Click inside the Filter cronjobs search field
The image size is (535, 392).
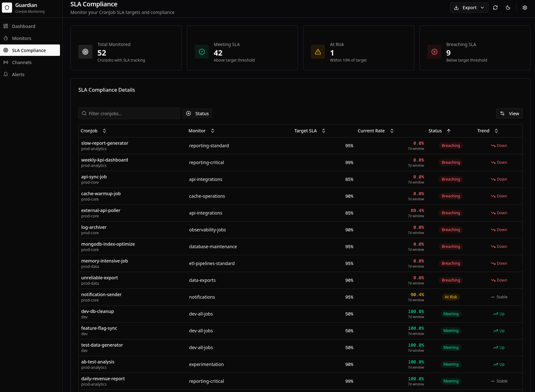pos(129,113)
